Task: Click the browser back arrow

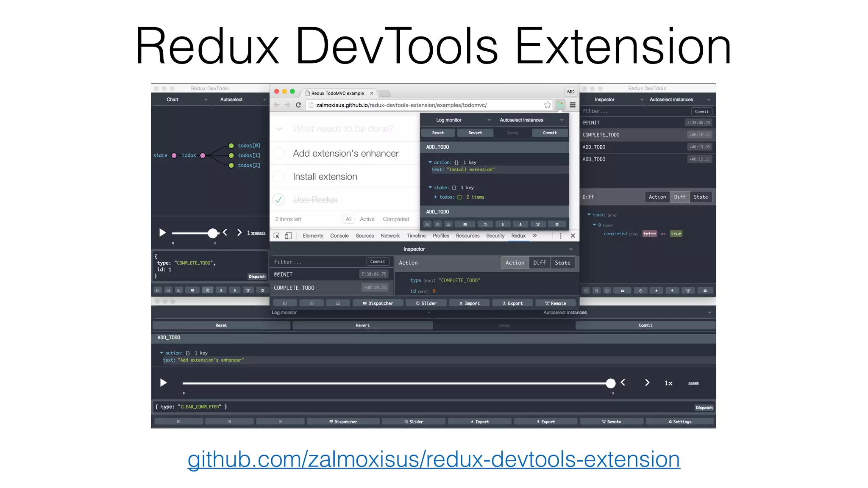Action: pos(277,105)
